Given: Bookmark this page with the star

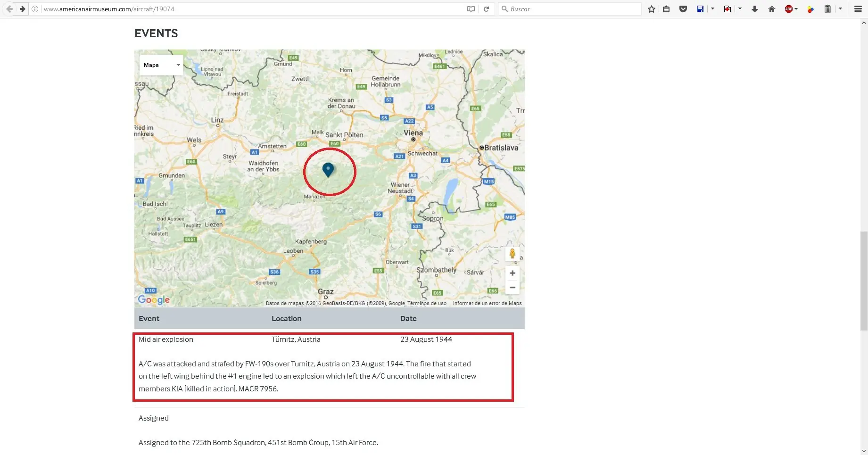Looking at the screenshot, I should click(x=652, y=9).
